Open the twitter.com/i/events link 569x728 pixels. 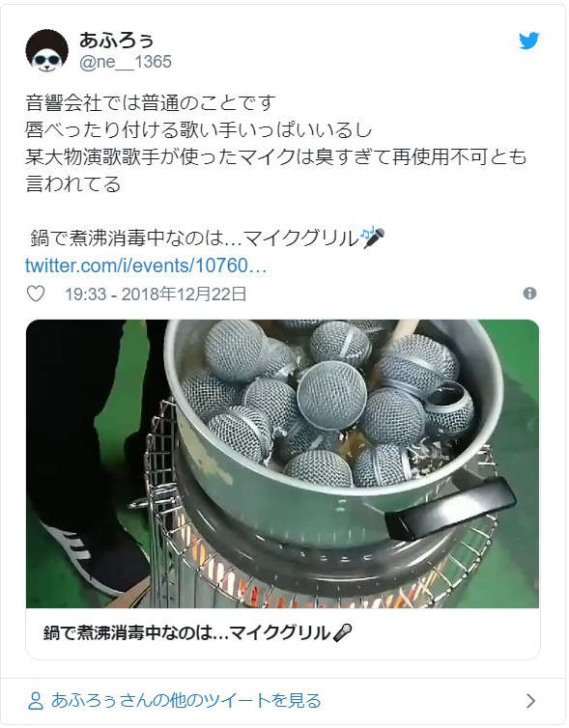146,266
